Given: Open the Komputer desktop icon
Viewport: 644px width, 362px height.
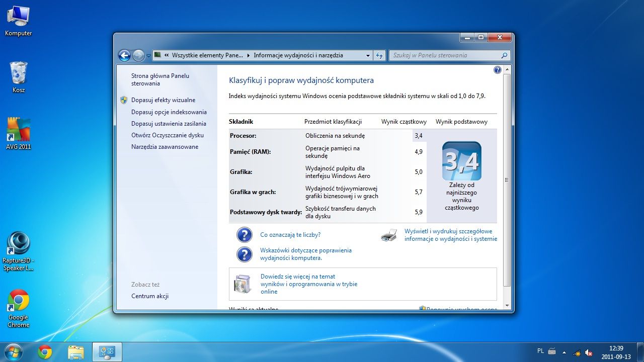Looking at the screenshot, I should (18, 21).
